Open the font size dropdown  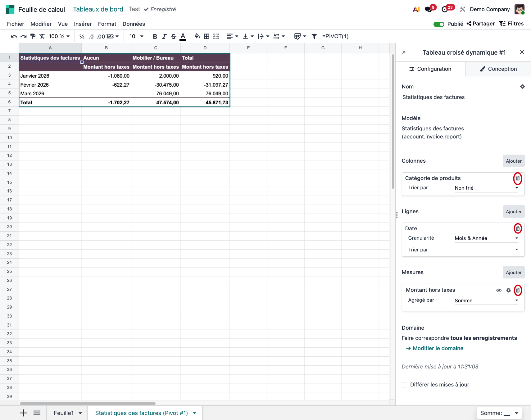136,36
